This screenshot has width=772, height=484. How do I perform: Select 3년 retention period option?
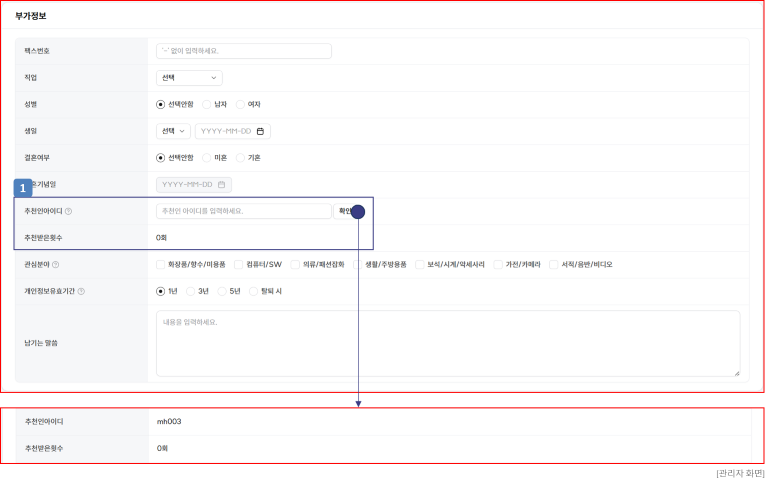[x=191, y=291]
